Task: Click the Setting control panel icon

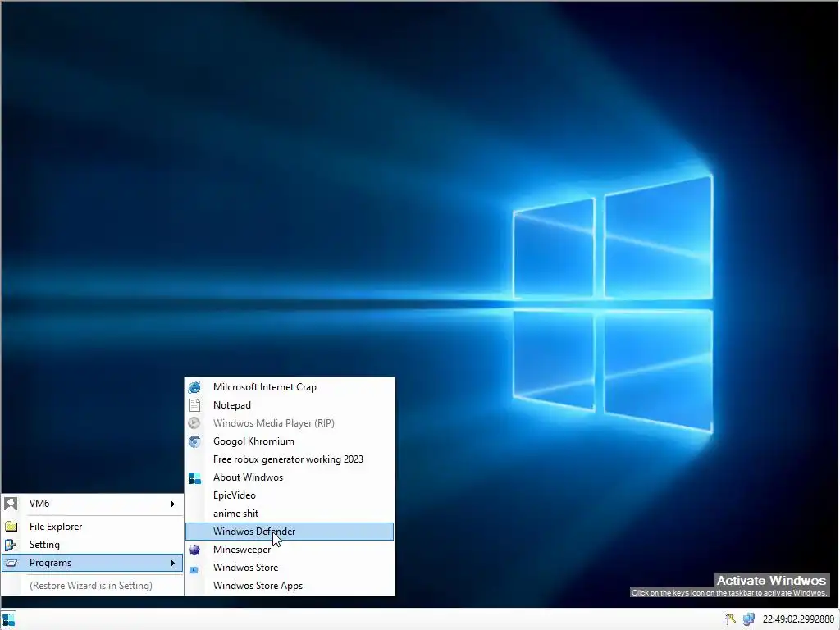Action: pos(11,545)
